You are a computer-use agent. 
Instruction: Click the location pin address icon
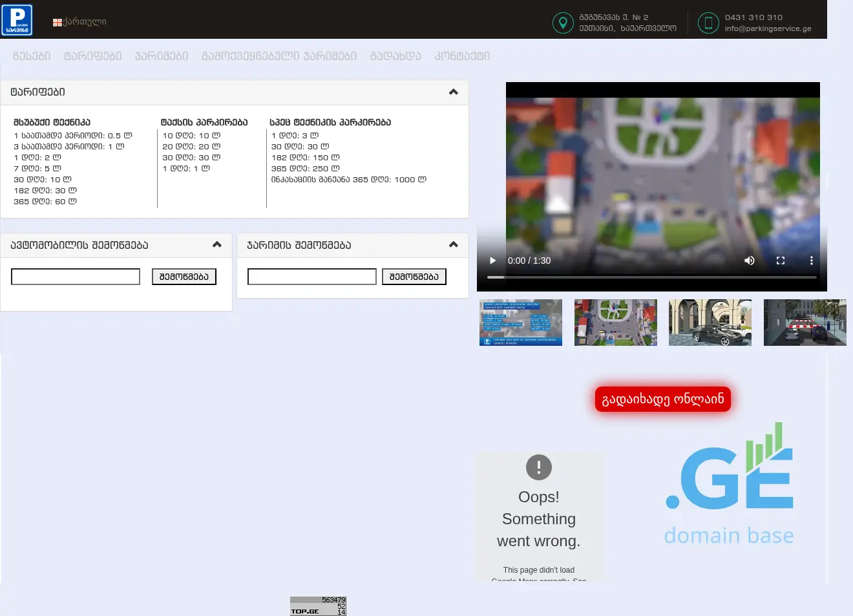pyautogui.click(x=563, y=23)
